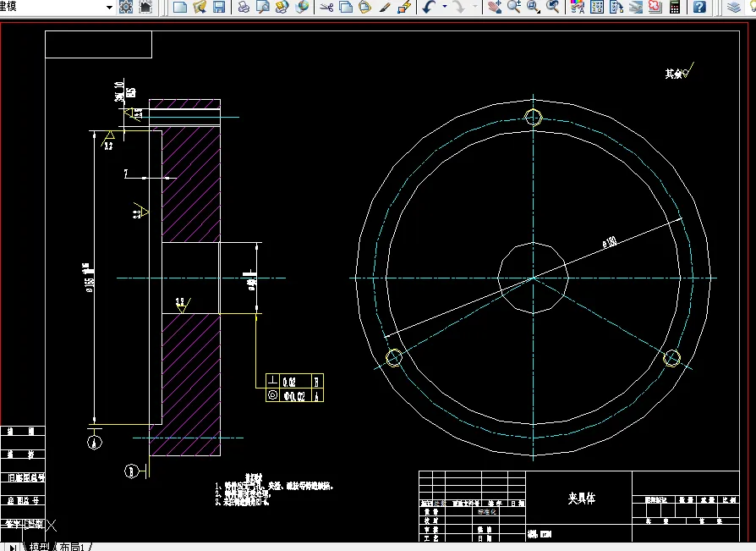Open the Markup Set Manager
The width and height of the screenshot is (756, 551).
click(x=655, y=7)
